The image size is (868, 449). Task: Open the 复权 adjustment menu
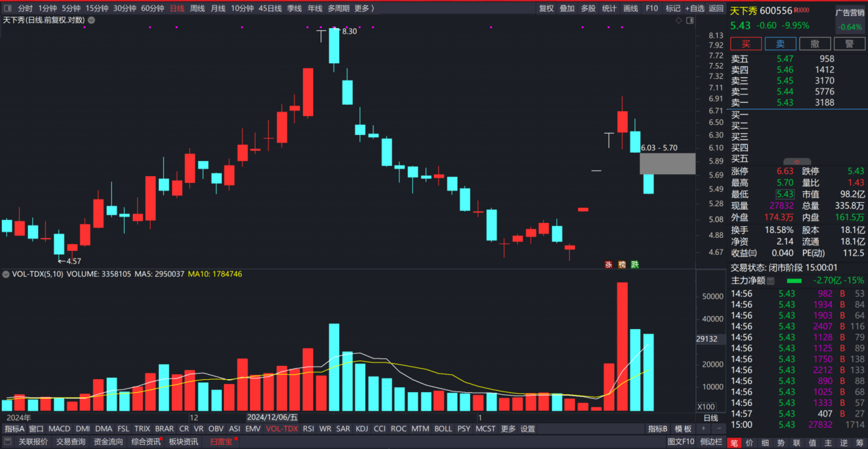[x=546, y=8]
